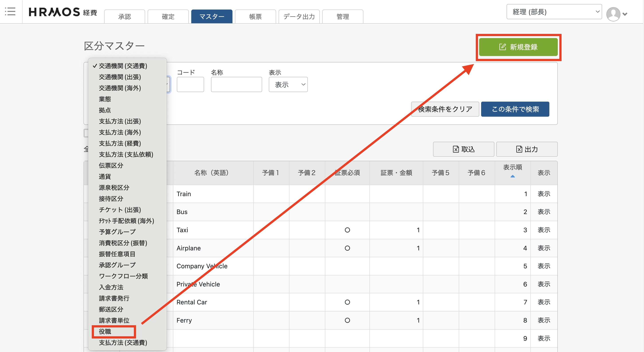Click the Airplane row name

coord(189,248)
